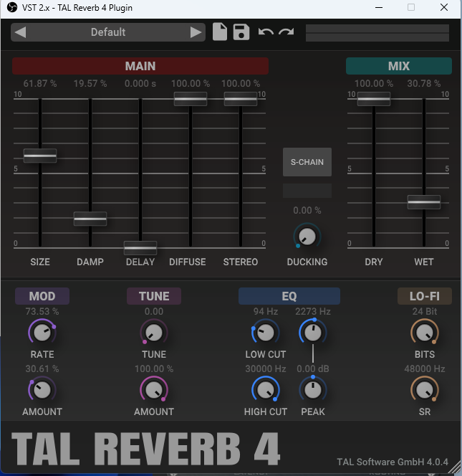Click the MOD RATE knob
The height and width of the screenshot is (476, 462).
42,332
